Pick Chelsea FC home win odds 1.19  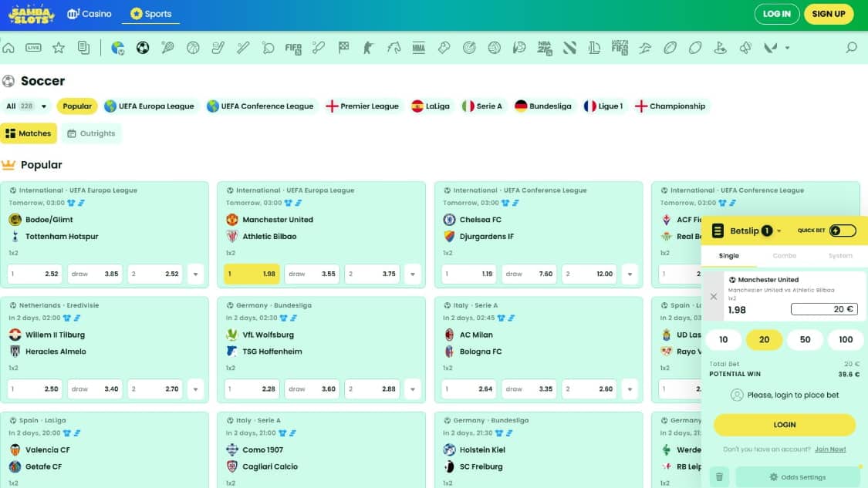coord(469,274)
